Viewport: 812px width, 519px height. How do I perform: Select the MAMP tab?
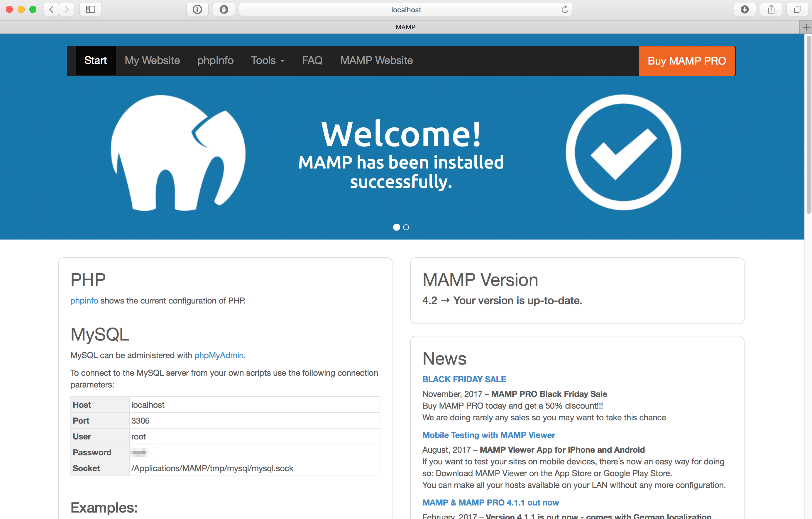click(400, 27)
